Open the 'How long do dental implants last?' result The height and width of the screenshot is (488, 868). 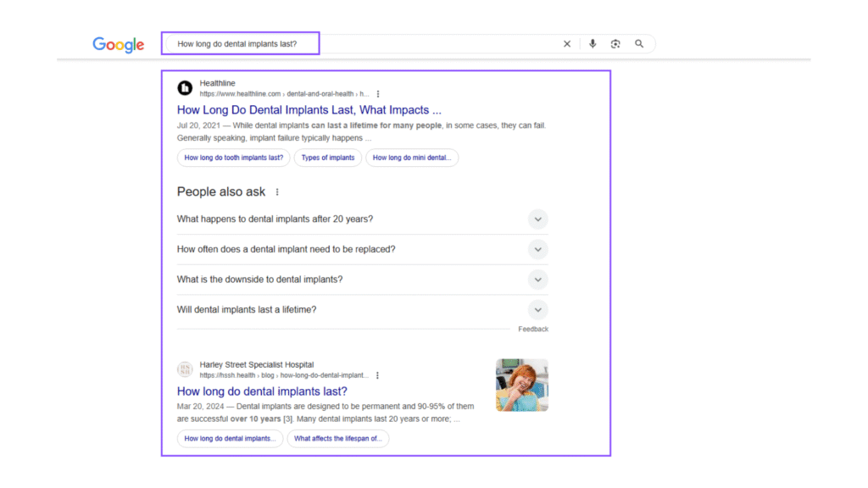[262, 391]
